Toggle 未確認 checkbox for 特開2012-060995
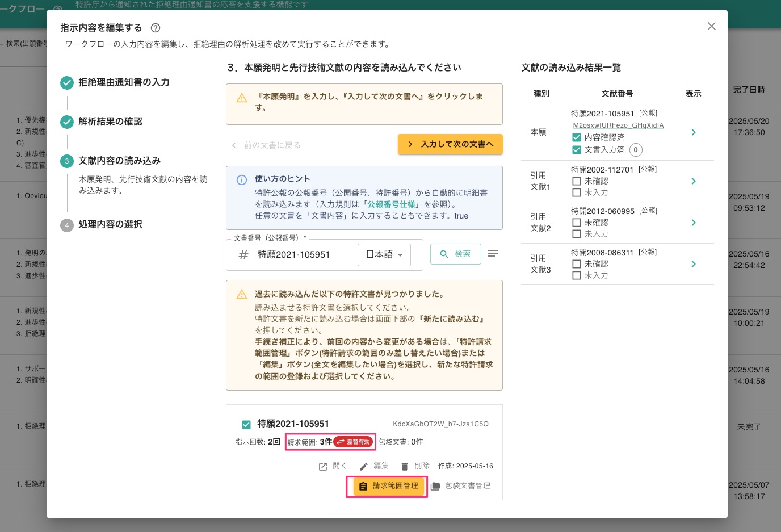 pyautogui.click(x=577, y=223)
